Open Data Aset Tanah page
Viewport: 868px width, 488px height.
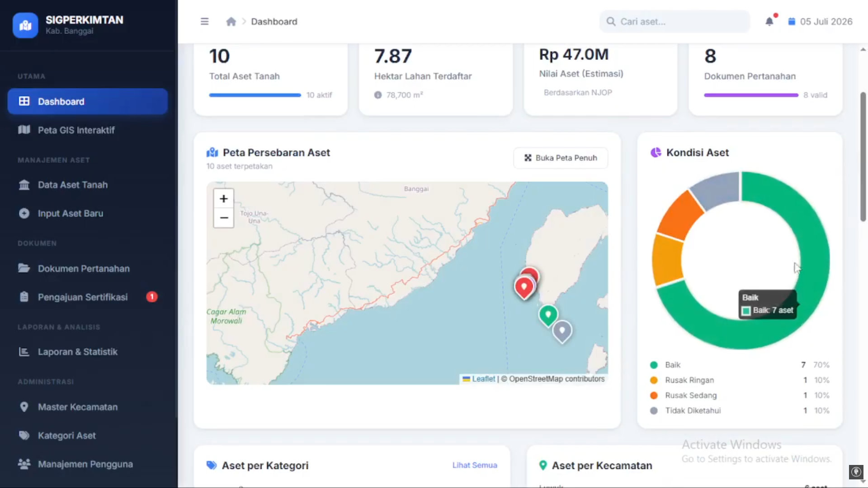pyautogui.click(x=88, y=185)
